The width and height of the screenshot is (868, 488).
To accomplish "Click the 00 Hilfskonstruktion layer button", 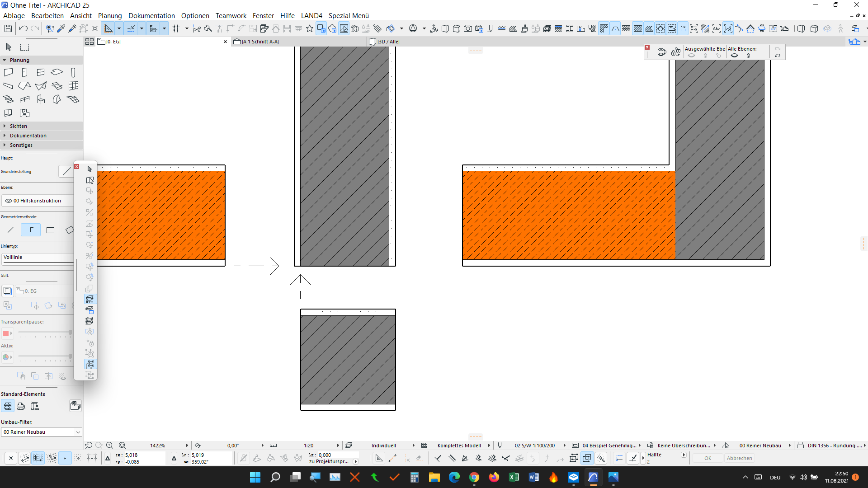I will (x=37, y=201).
